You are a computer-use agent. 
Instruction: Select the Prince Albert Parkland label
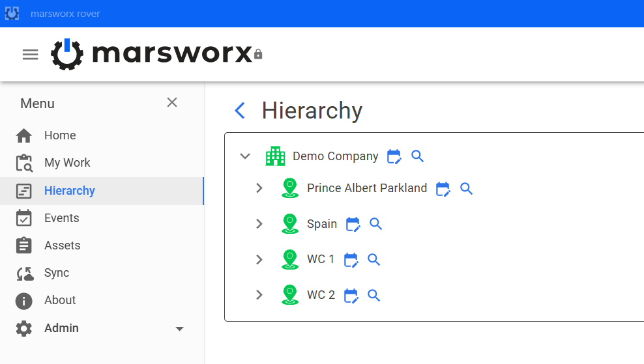(367, 188)
